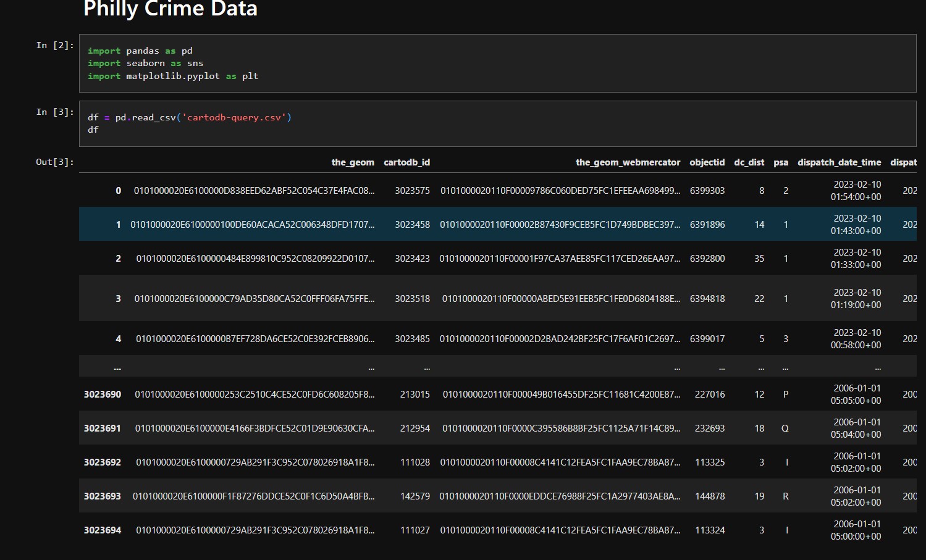Click psa column header
The image size is (926, 560).
click(781, 162)
